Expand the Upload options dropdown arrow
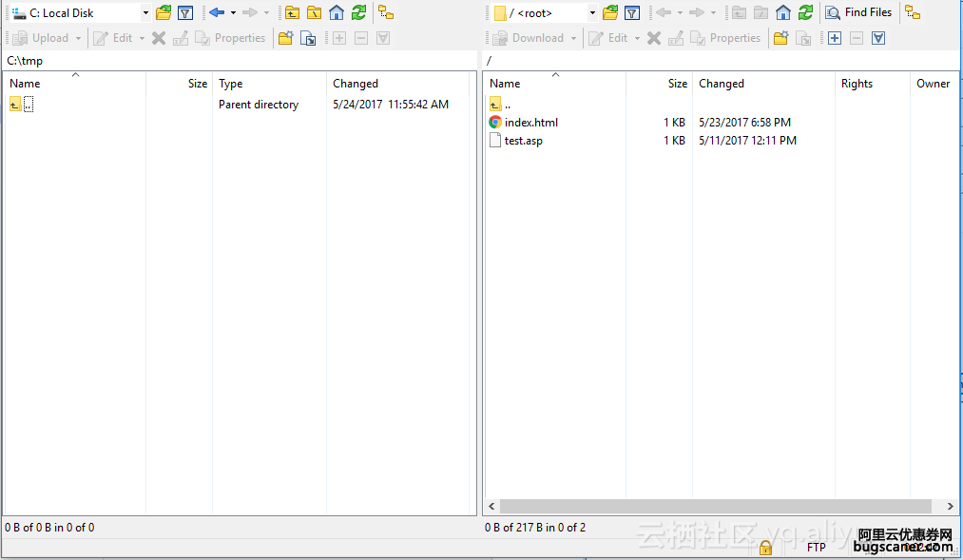 pyautogui.click(x=79, y=38)
